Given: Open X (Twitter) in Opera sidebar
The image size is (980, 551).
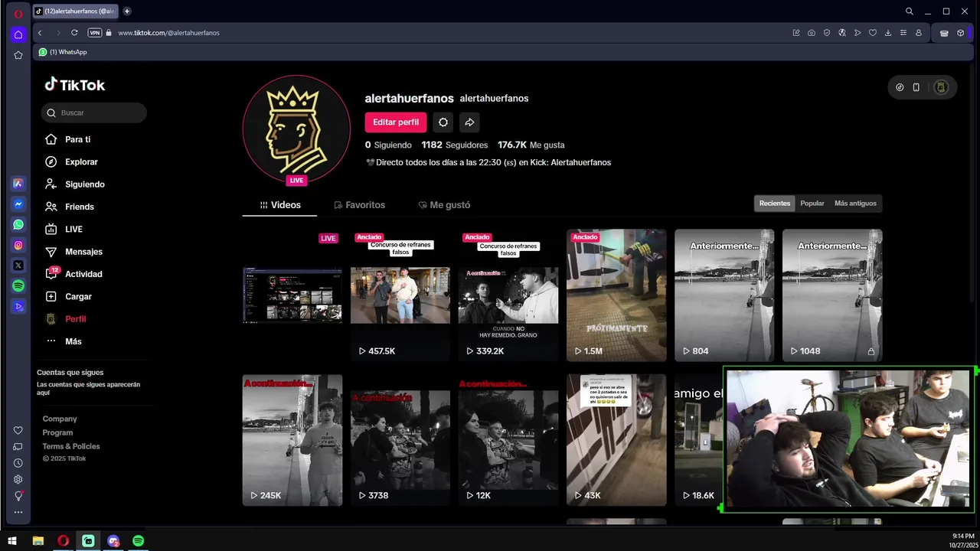Looking at the screenshot, I should [x=18, y=266].
